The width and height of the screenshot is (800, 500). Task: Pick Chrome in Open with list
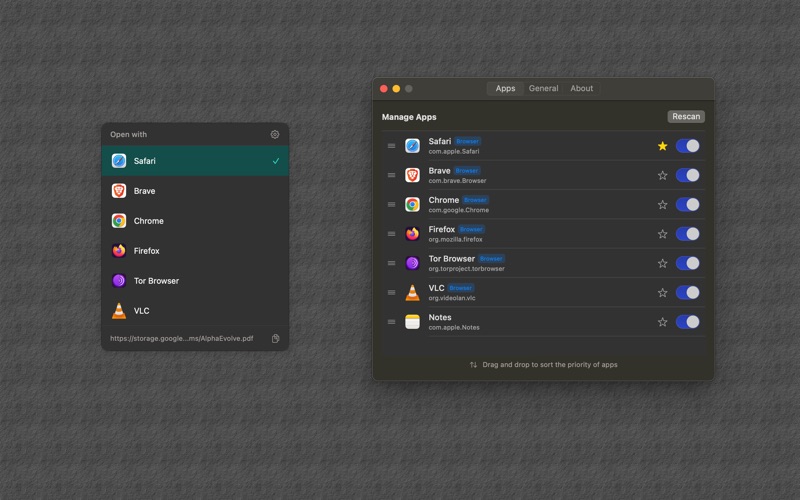[195, 221]
